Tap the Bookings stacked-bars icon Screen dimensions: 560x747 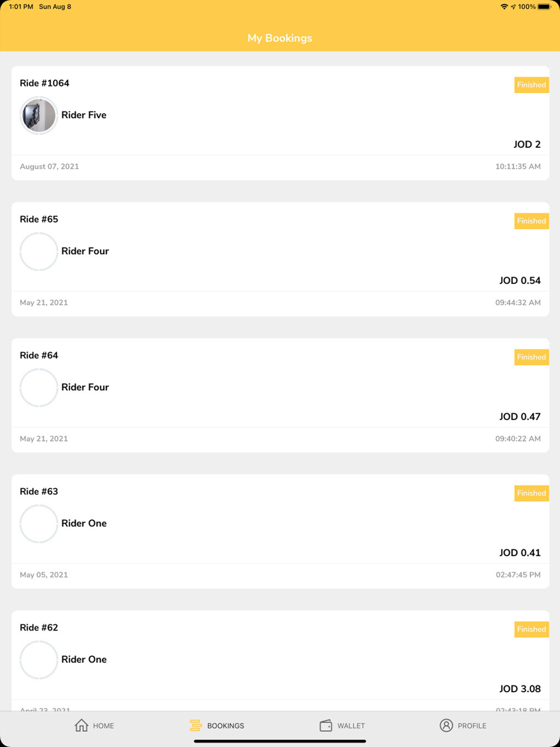(x=195, y=725)
